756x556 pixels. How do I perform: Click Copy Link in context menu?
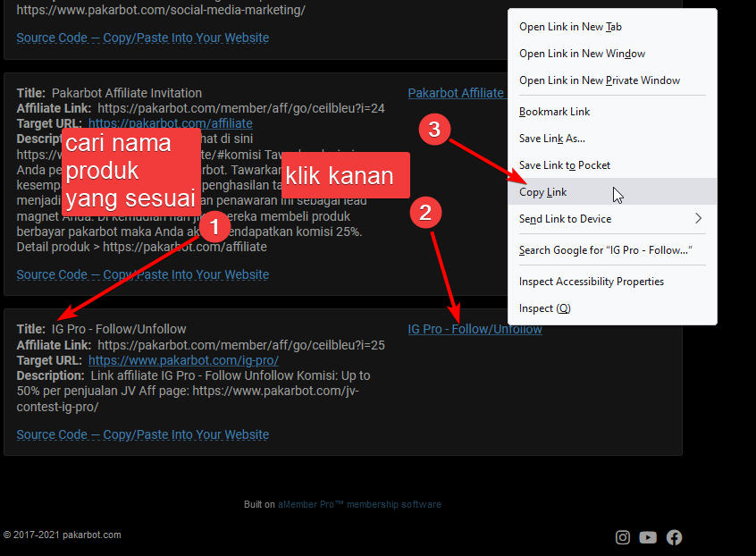click(x=612, y=192)
